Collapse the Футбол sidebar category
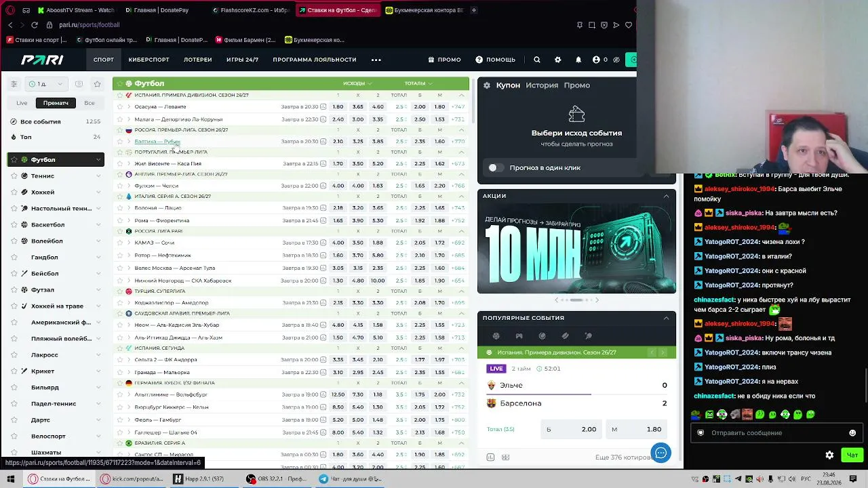868x488 pixels. click(98, 160)
